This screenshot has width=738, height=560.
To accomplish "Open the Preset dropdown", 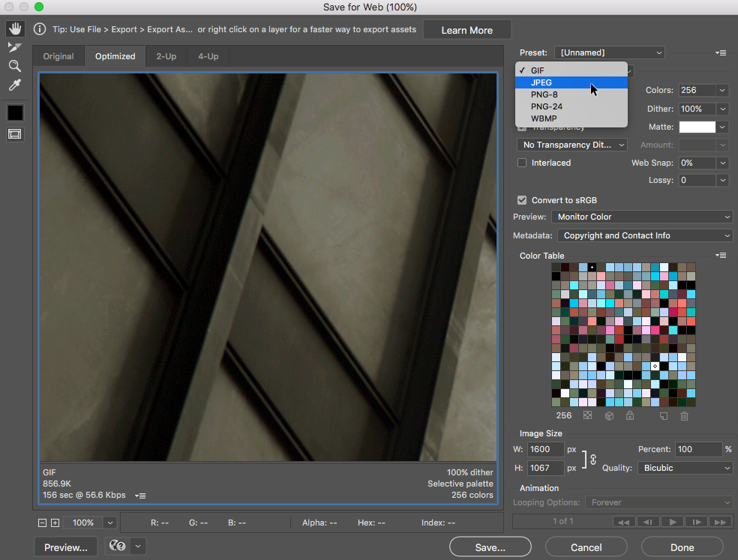I will [609, 52].
